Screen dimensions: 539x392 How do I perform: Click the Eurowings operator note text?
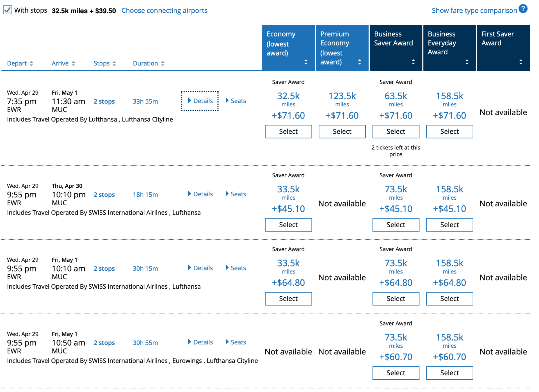132,361
